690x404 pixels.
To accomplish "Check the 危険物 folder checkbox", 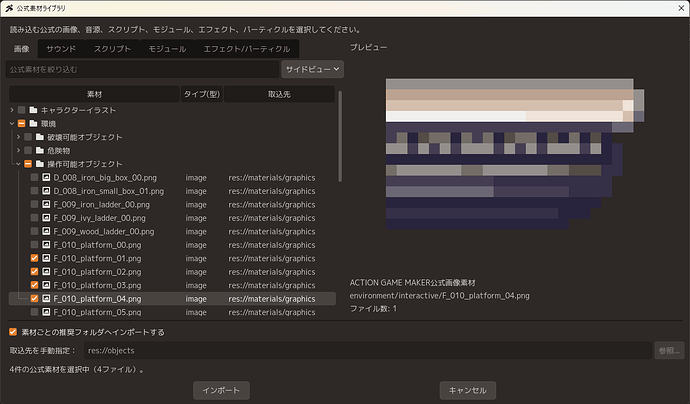I will point(28,151).
